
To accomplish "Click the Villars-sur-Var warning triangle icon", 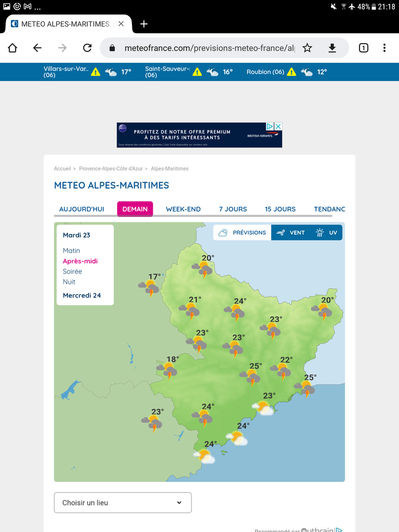I will (x=96, y=72).
